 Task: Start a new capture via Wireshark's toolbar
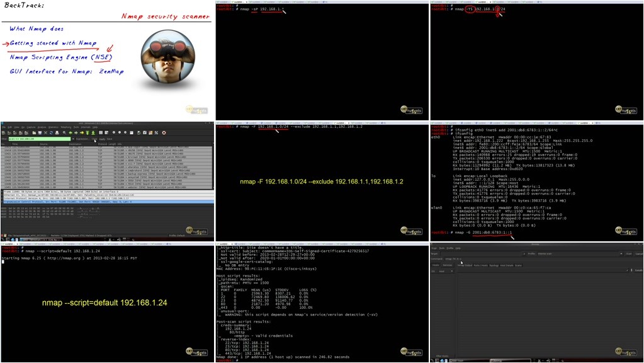click(14, 133)
